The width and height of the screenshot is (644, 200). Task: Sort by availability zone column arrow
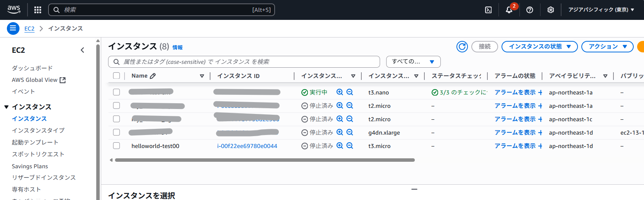[x=605, y=76]
